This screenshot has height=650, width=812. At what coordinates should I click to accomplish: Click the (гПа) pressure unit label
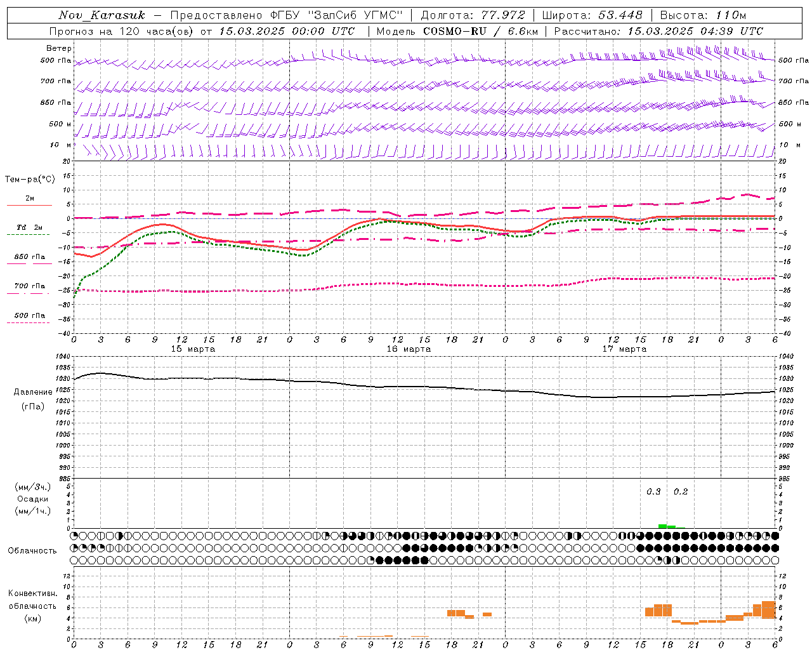point(33,407)
